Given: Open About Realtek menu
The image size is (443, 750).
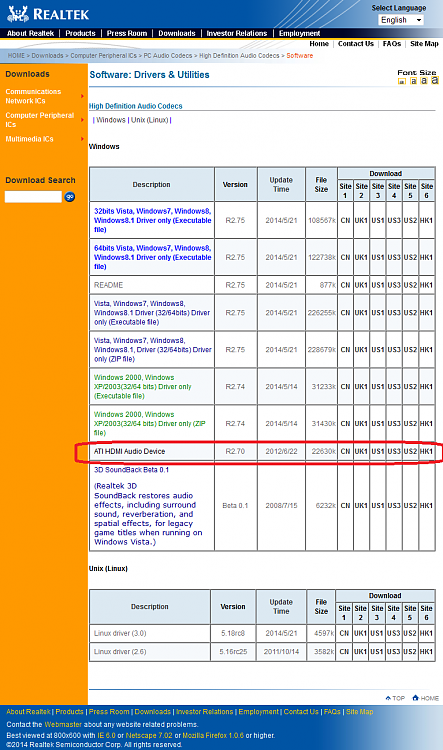Looking at the screenshot, I should (x=30, y=33).
